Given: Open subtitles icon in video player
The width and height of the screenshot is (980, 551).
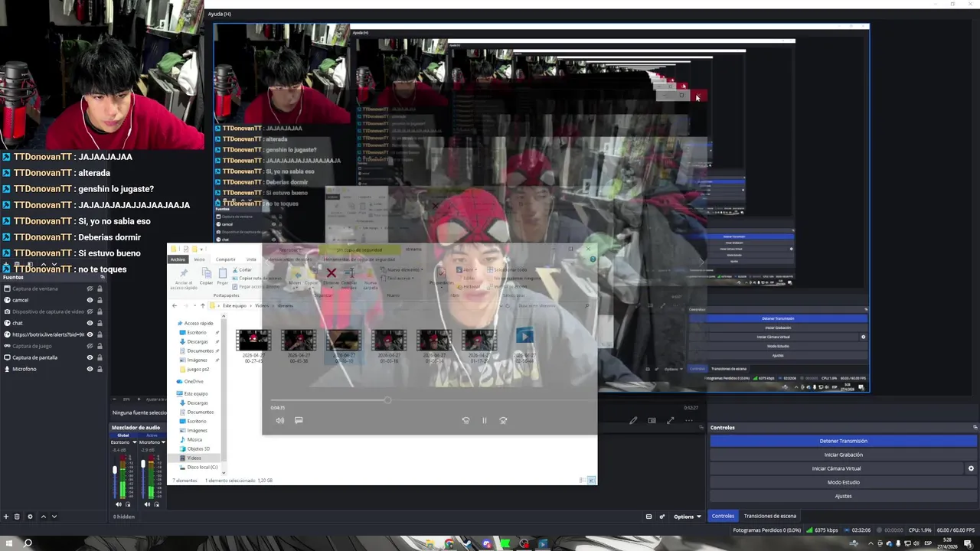Looking at the screenshot, I should [299, 420].
